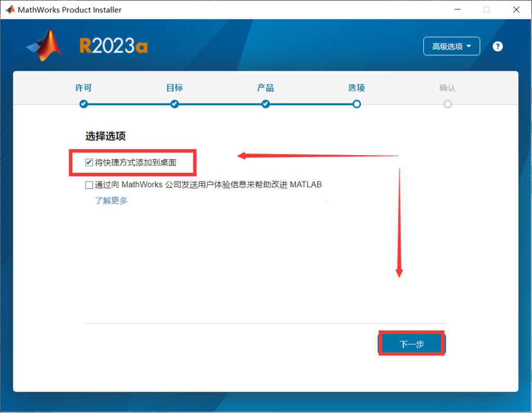Open the 了解更多 link

pyautogui.click(x=111, y=200)
